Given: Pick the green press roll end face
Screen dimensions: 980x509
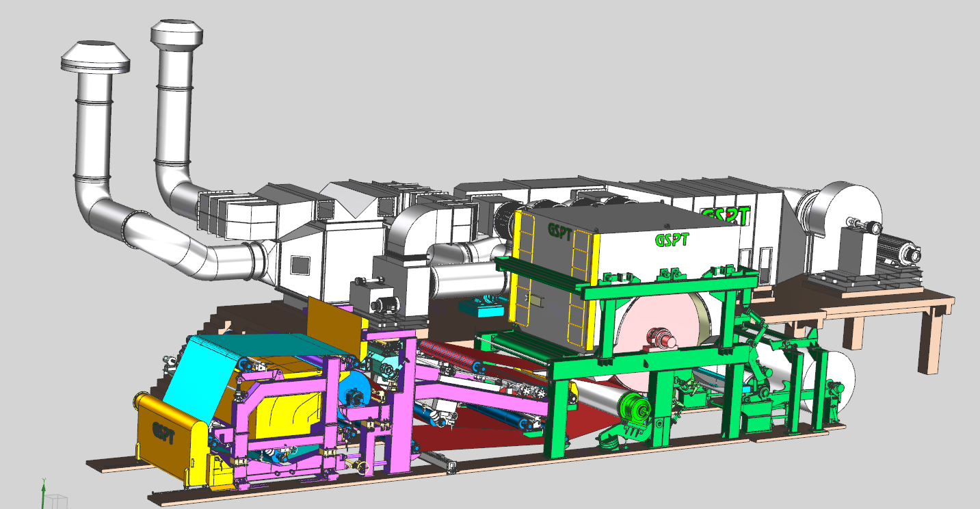Looking at the screenshot, I should (635, 409).
